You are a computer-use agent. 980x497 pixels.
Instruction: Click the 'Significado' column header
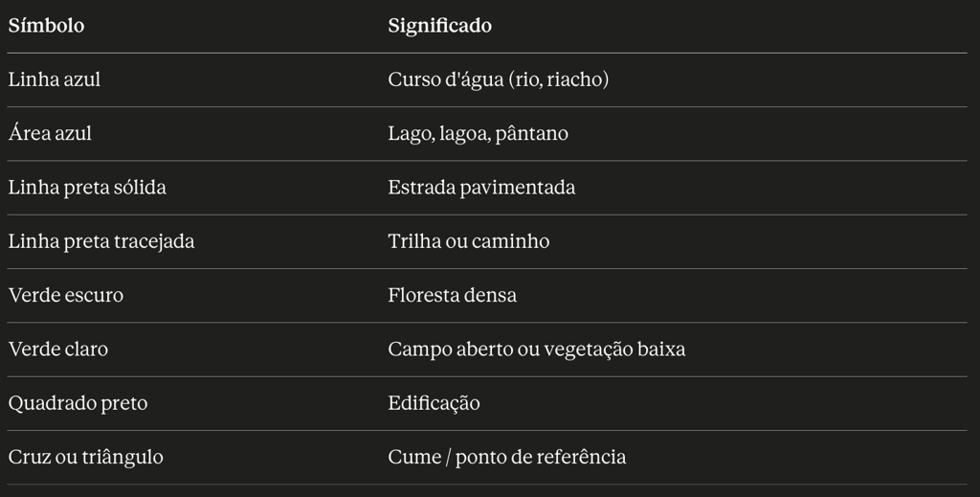pyautogui.click(x=439, y=26)
